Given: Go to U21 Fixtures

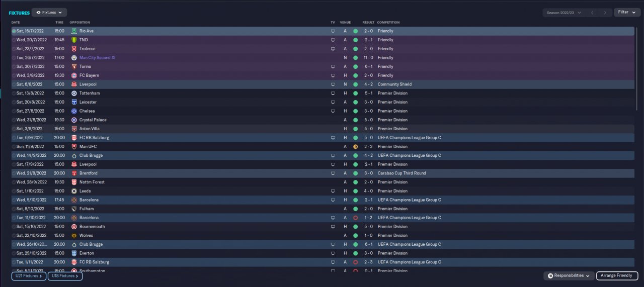Looking at the screenshot, I should coord(29,276).
